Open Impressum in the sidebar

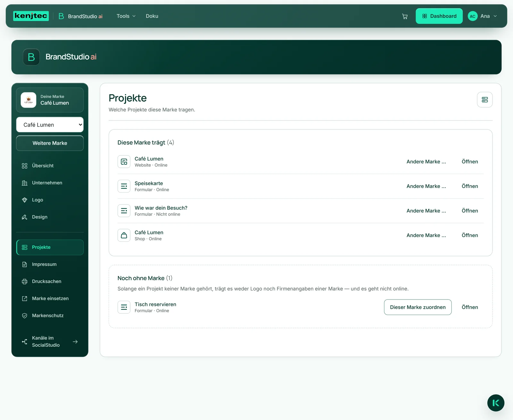(50, 264)
